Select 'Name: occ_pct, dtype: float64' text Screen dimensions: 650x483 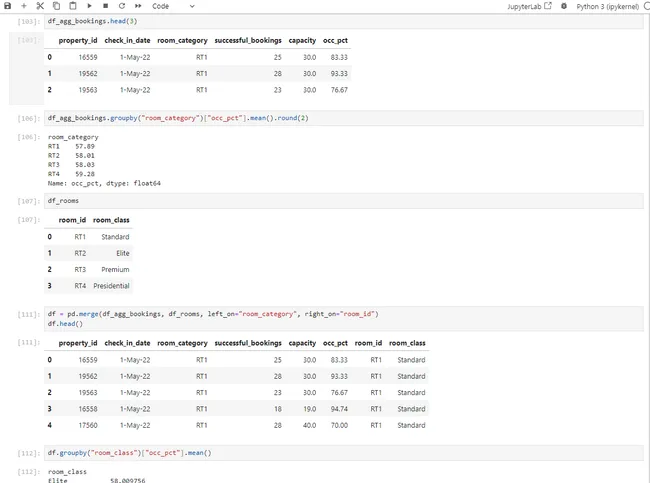(x=104, y=183)
